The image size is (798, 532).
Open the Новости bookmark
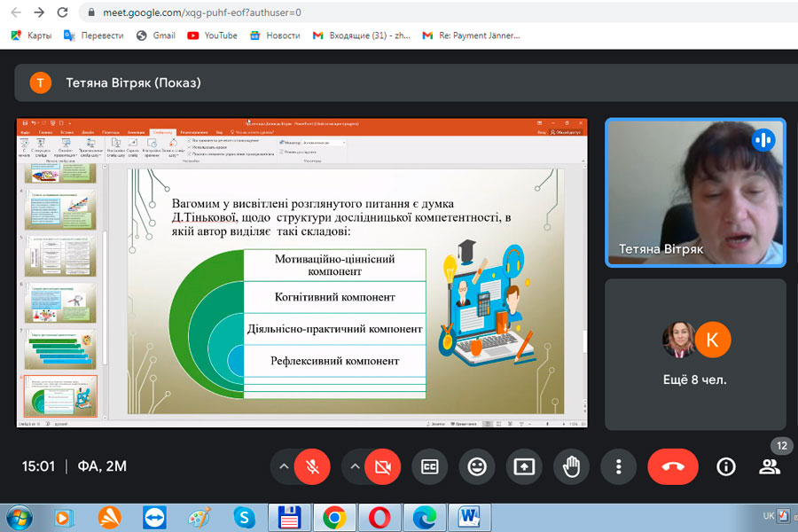(275, 35)
